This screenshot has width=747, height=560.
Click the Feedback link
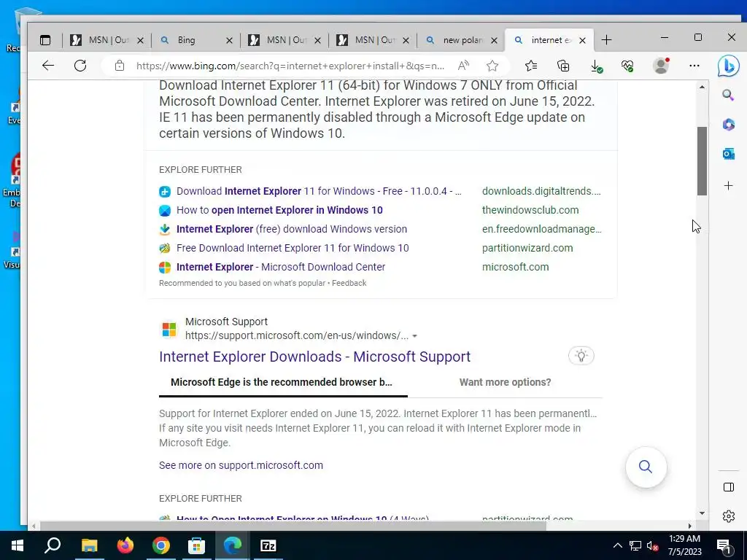tap(349, 284)
